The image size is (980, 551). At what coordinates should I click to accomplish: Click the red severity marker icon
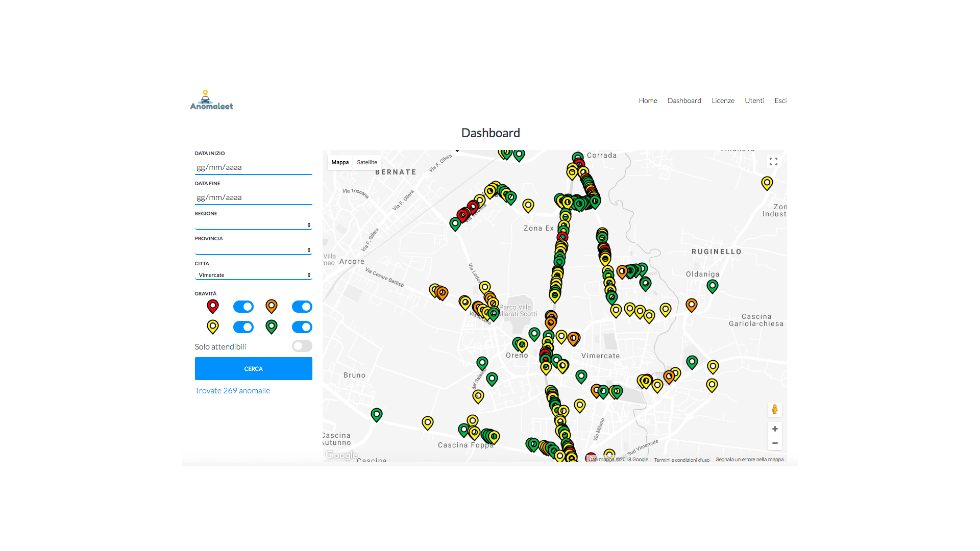(x=213, y=306)
